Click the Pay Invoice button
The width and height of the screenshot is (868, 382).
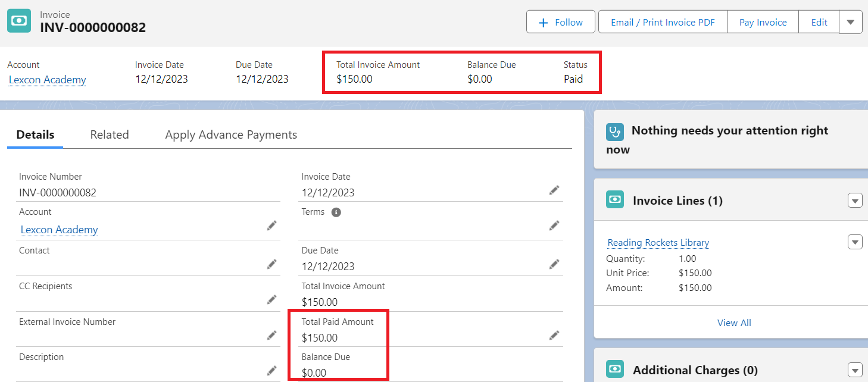point(763,23)
